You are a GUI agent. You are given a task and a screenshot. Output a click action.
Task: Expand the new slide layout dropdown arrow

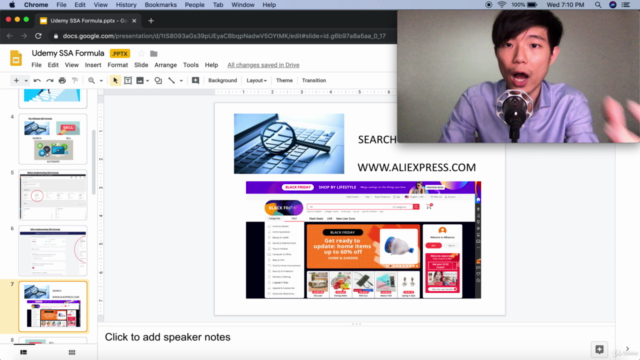pyautogui.click(x=26, y=81)
